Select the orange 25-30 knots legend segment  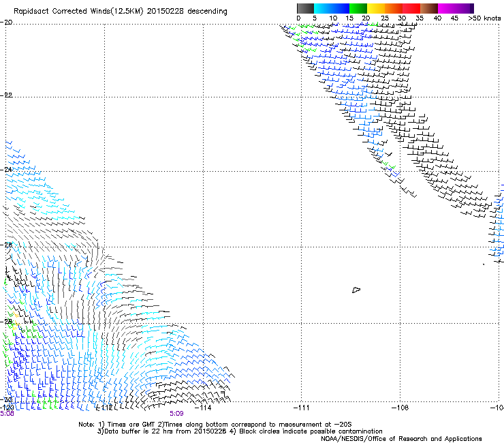tap(394, 8)
